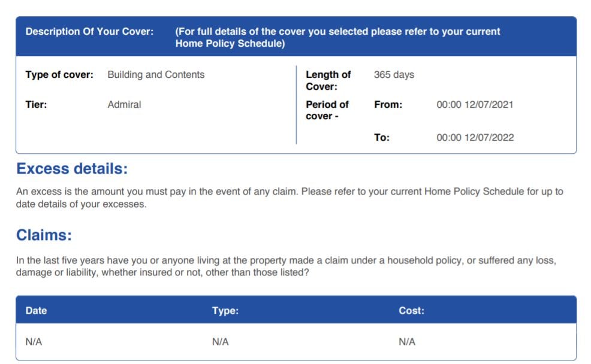Click the start date 00:00 12/07/2021
Viewport: 591px width, 364px height.
coord(475,105)
